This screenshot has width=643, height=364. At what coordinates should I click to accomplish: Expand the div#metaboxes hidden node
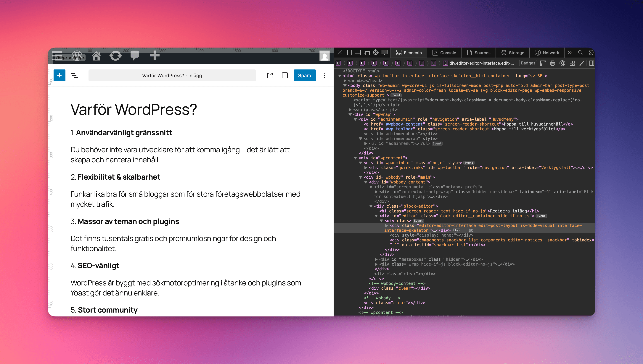[376, 259]
